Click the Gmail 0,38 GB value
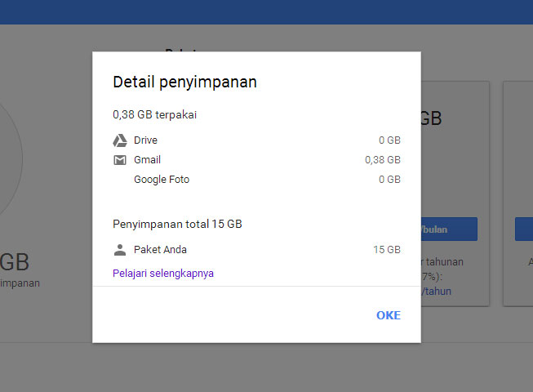Screen dimensions: 533x392 [383, 160]
